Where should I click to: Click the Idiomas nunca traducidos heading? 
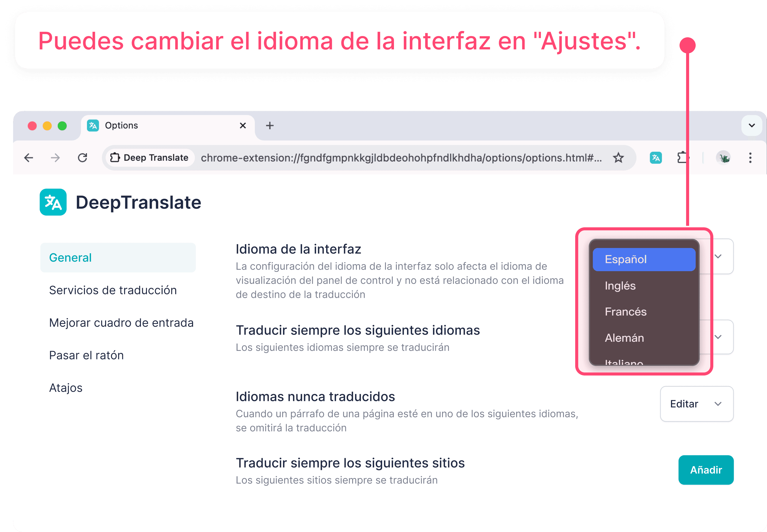point(315,397)
